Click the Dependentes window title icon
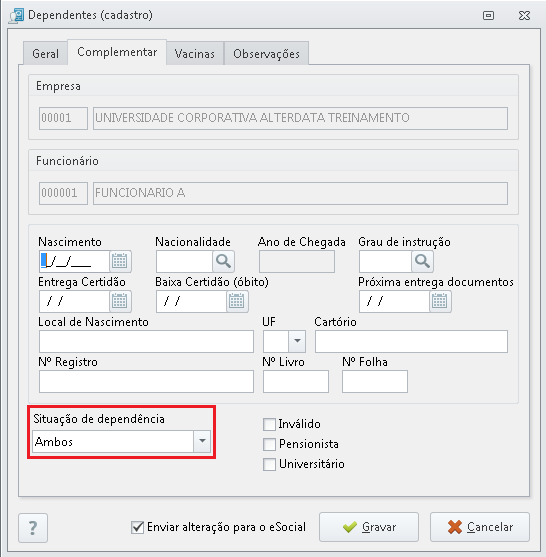 click(x=16, y=16)
